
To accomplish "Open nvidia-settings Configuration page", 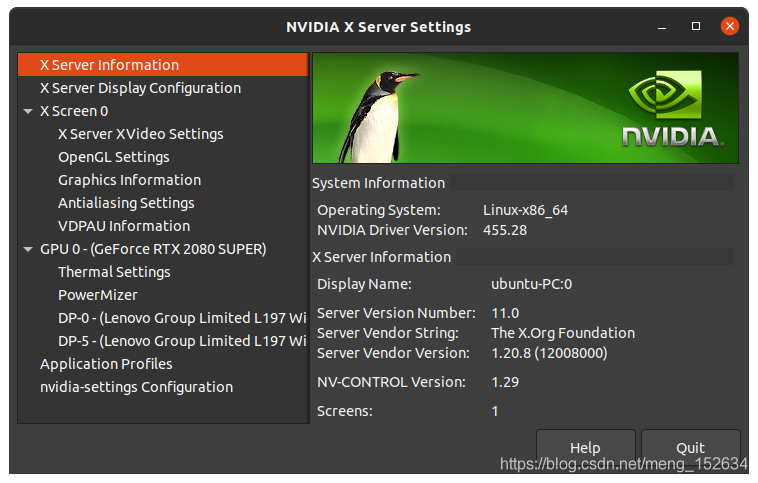I will [136, 387].
